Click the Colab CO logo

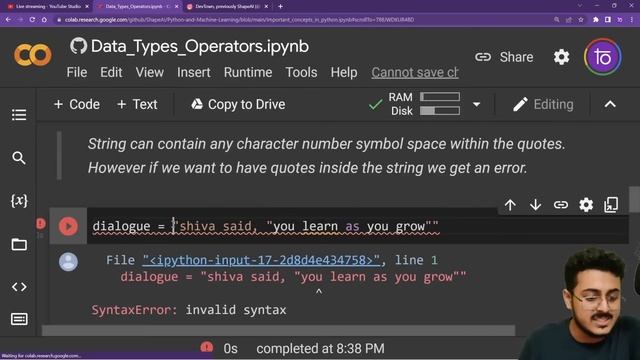click(x=33, y=55)
